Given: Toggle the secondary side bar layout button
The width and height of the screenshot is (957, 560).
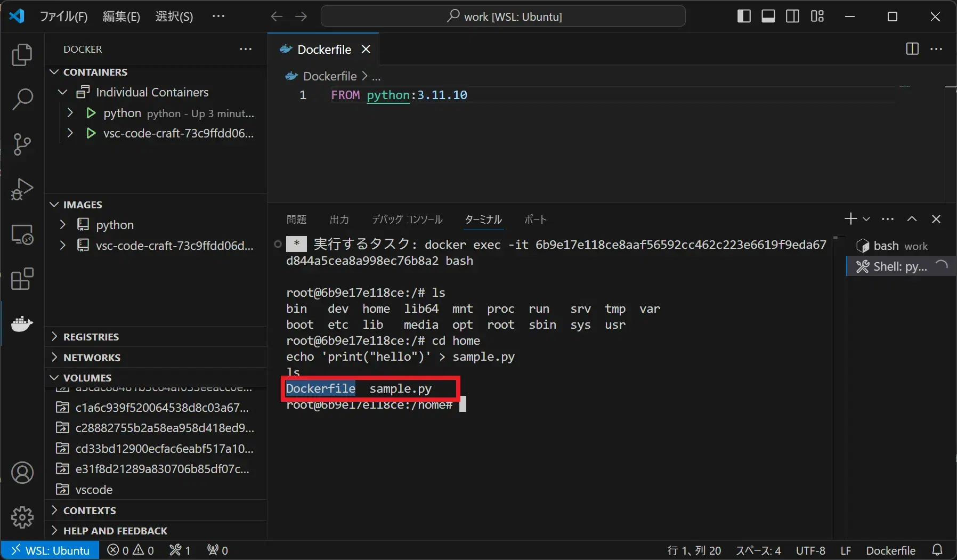Looking at the screenshot, I should point(792,17).
